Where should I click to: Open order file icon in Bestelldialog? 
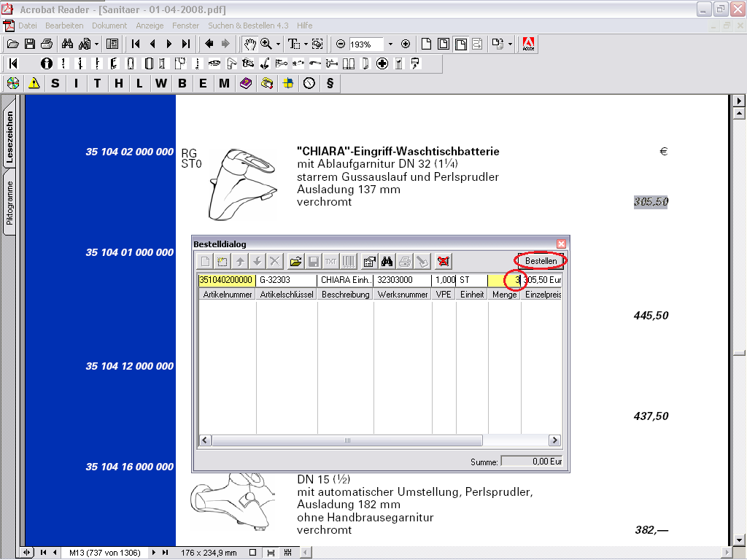click(296, 262)
